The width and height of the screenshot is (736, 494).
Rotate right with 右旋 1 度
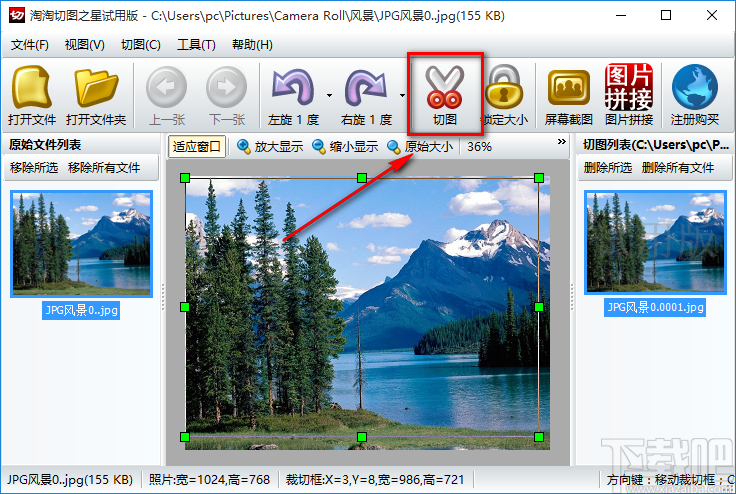click(366, 95)
